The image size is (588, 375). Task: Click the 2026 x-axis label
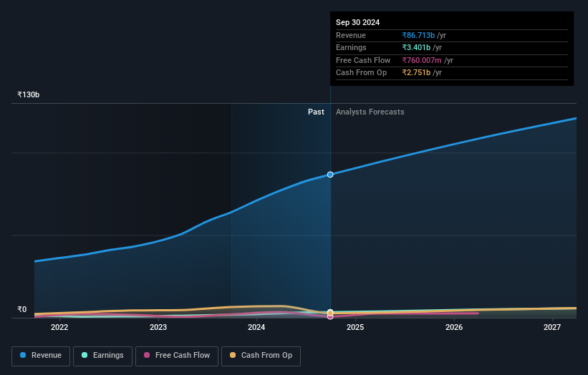point(454,328)
